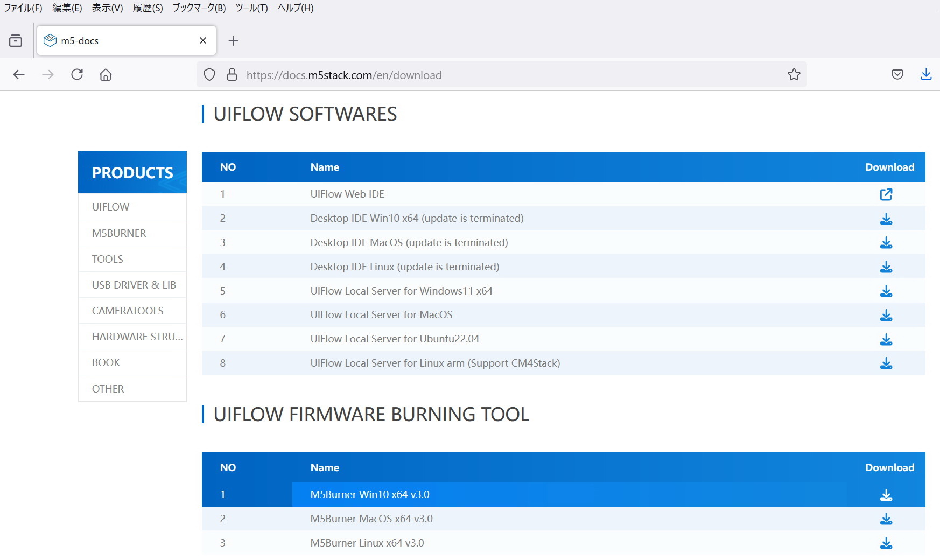The height and width of the screenshot is (560, 940).
Task: Click 'UIFlow Local Server for Windows11 x64' text
Action: click(402, 291)
